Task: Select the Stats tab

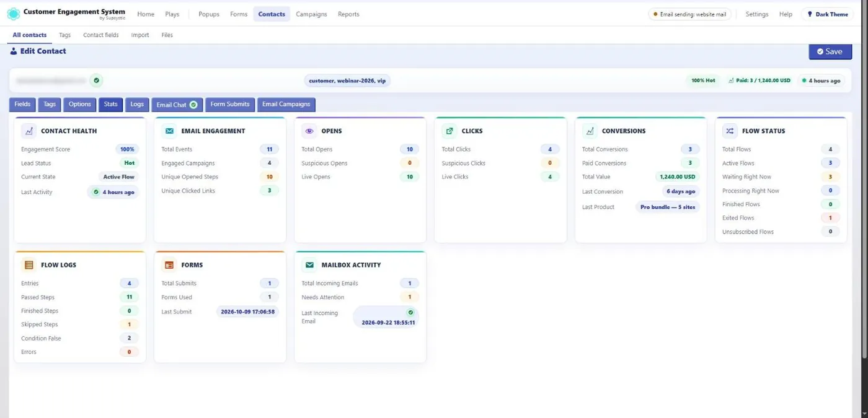Action: point(111,105)
